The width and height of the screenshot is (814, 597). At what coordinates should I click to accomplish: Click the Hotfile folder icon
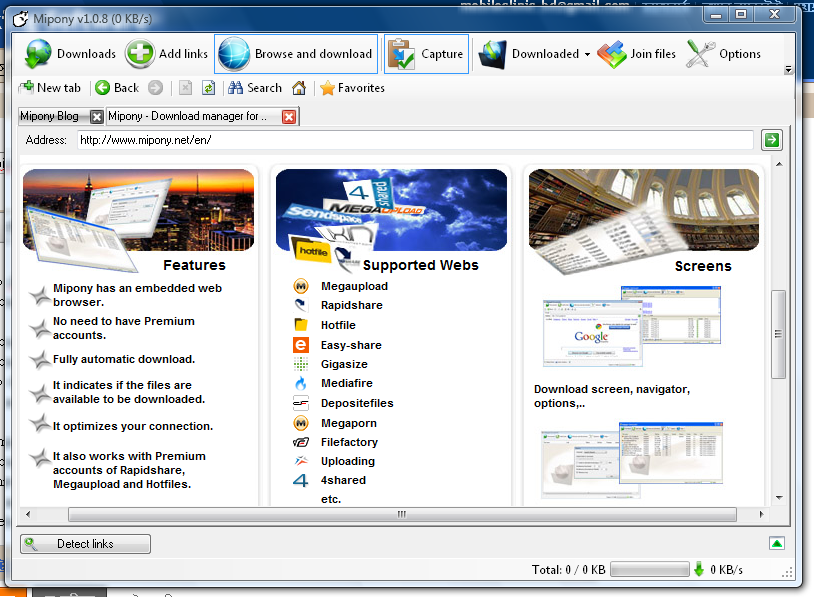[x=301, y=325]
